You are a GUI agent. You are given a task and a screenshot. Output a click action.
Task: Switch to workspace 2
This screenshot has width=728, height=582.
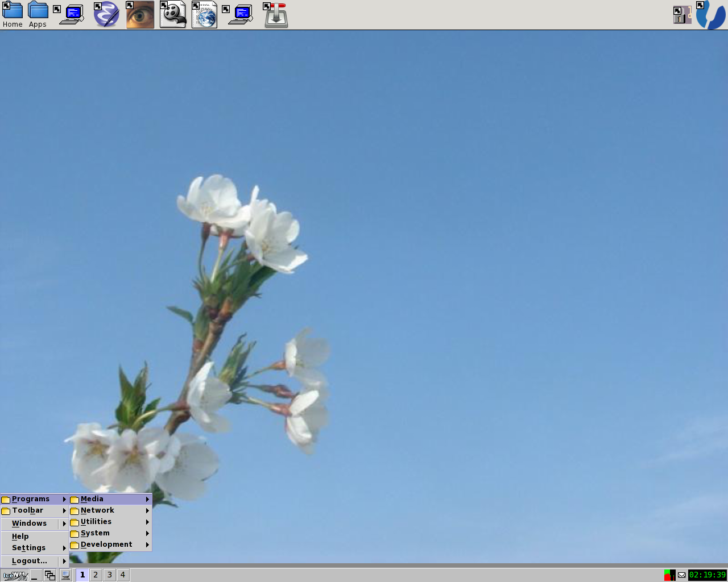point(96,575)
